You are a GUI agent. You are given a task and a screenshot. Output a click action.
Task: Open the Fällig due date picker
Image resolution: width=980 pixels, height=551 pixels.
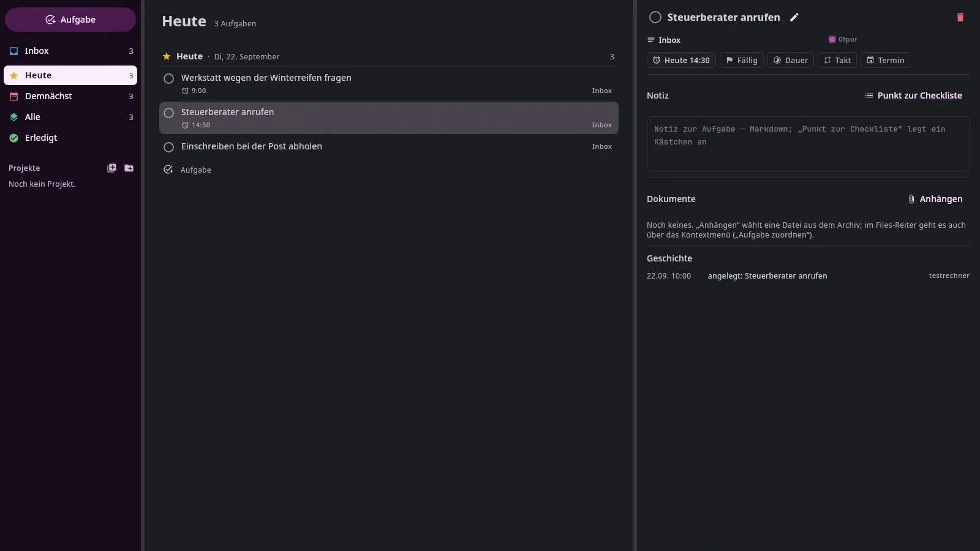[742, 60]
